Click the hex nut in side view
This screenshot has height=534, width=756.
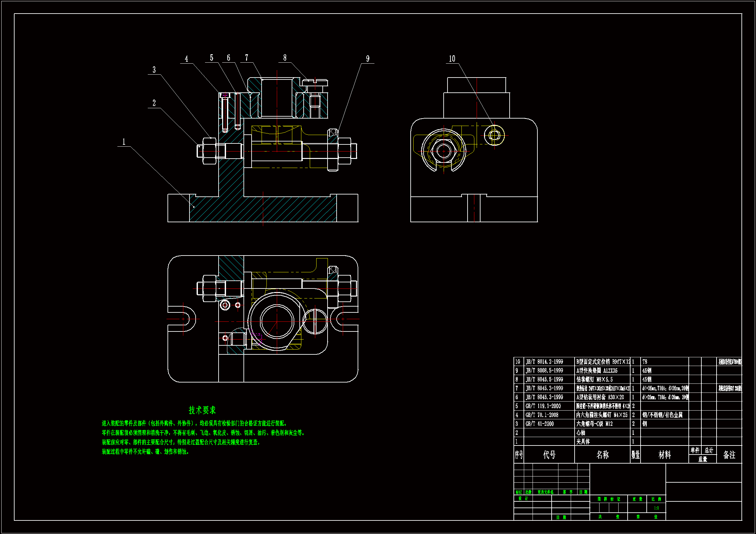pos(443,151)
